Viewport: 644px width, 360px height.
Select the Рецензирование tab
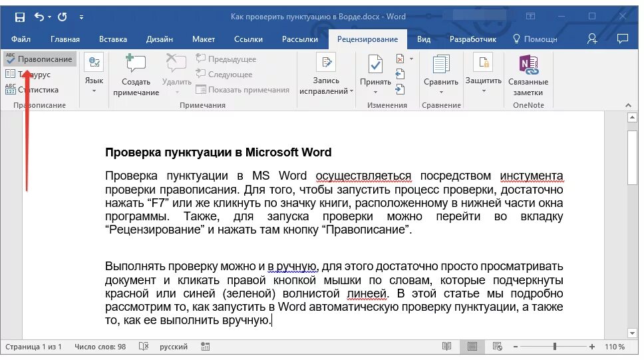(368, 39)
